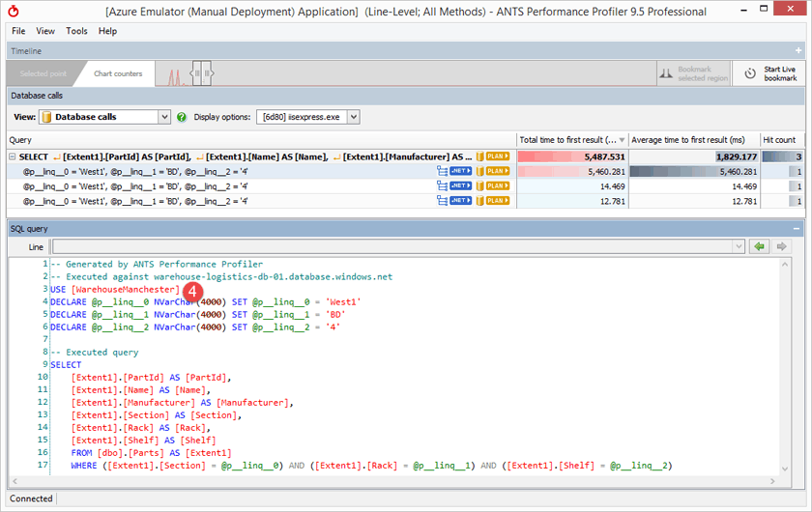This screenshot has width=812, height=512.
Task: Click the Connected status bar text
Action: pos(31,498)
